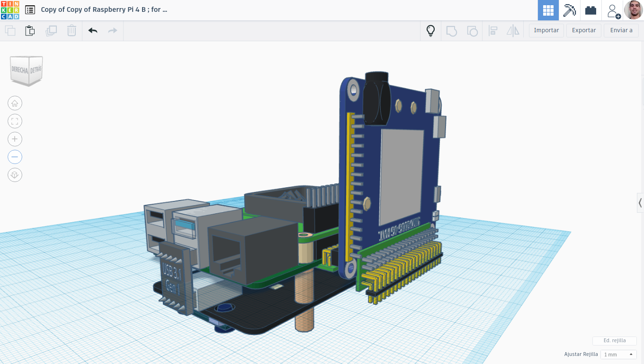The image size is (644, 364).
Task: Click the Exportar button
Action: point(584,30)
